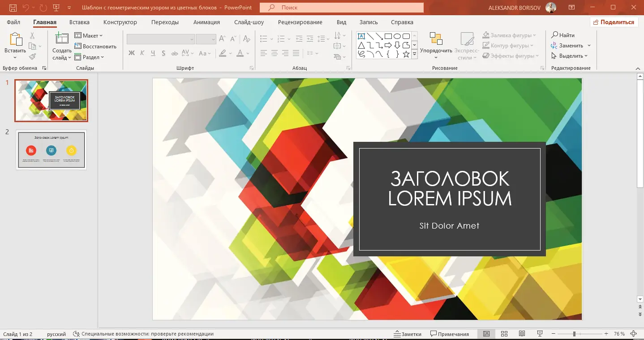
Task: Toggle bold (Ж) formatting
Action: tap(132, 53)
